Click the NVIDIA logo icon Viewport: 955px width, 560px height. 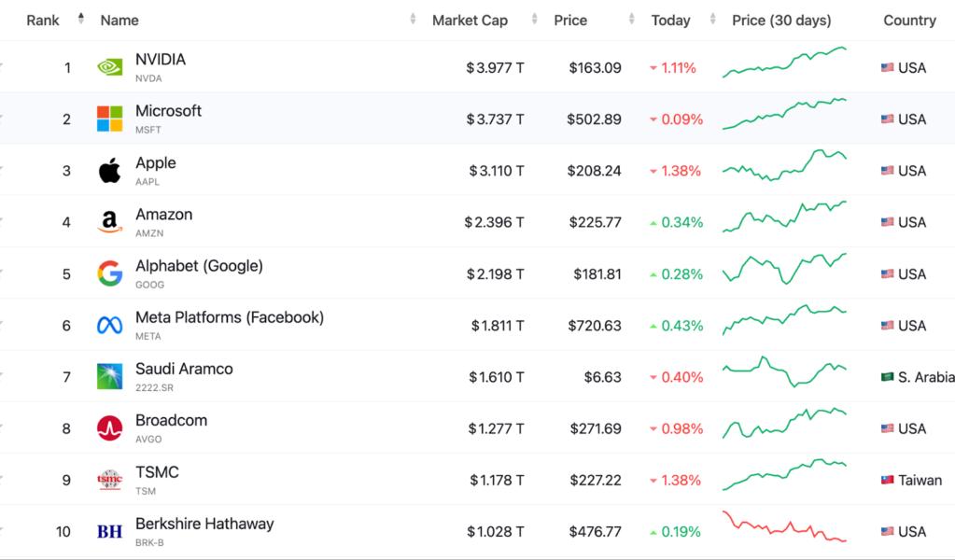tap(109, 65)
